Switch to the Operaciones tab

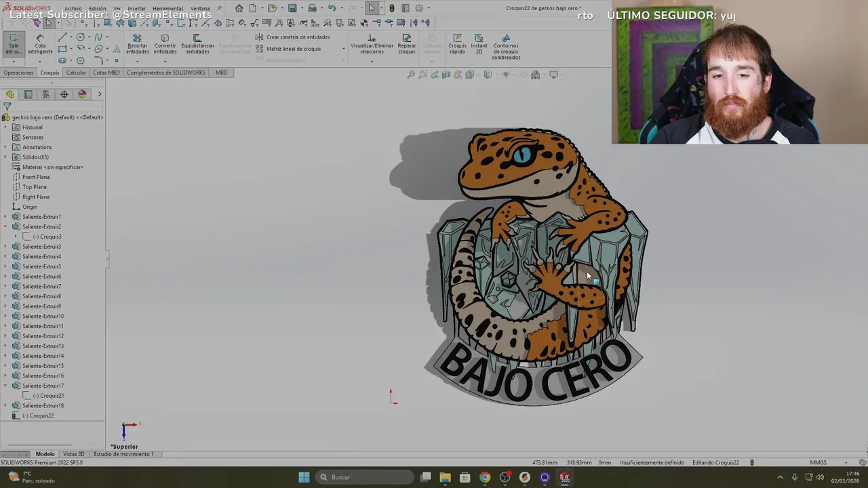pos(18,73)
